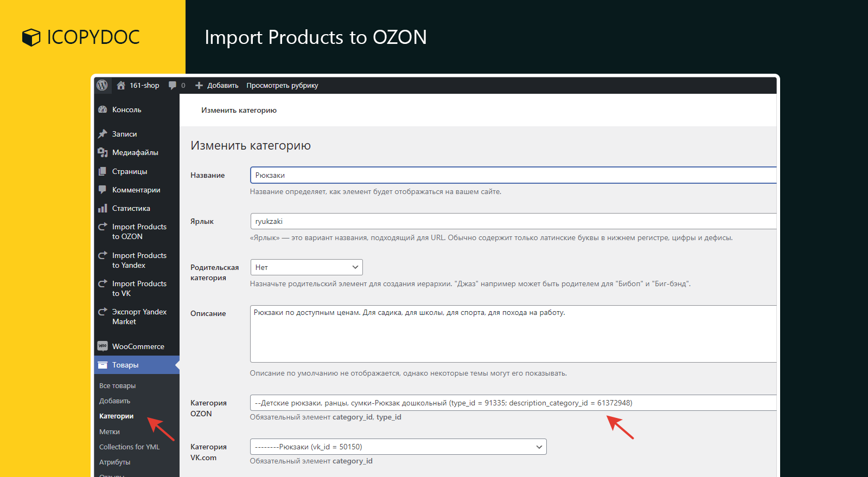Click the comment count 0 in admin bar

point(183,85)
